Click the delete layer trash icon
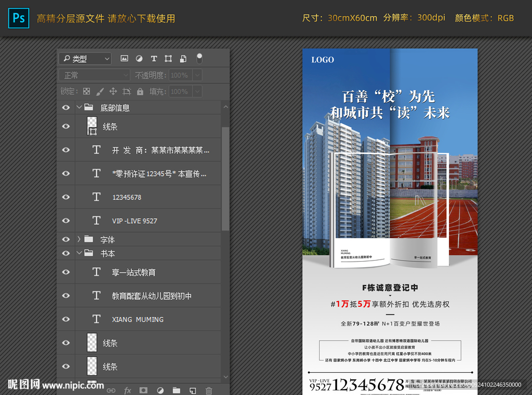This screenshot has height=395, width=532. [x=209, y=390]
